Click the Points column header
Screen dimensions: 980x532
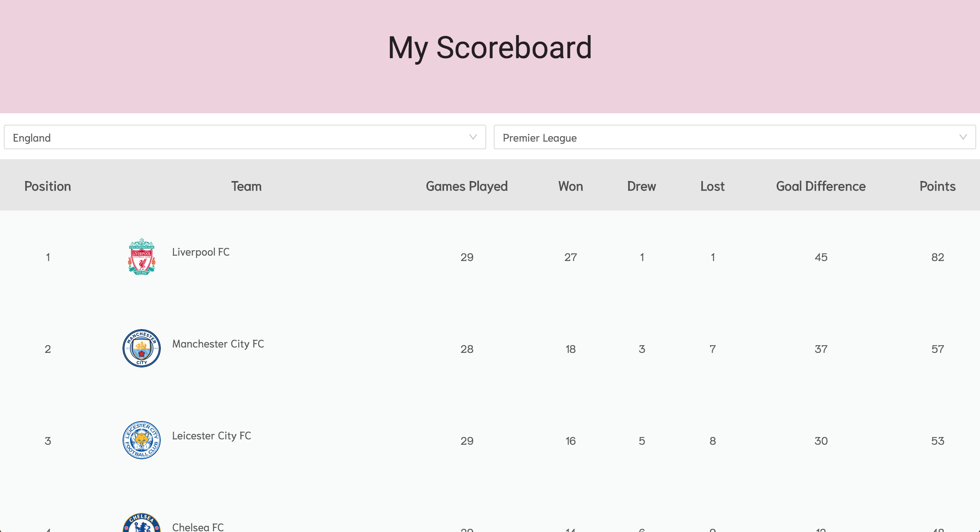(938, 186)
